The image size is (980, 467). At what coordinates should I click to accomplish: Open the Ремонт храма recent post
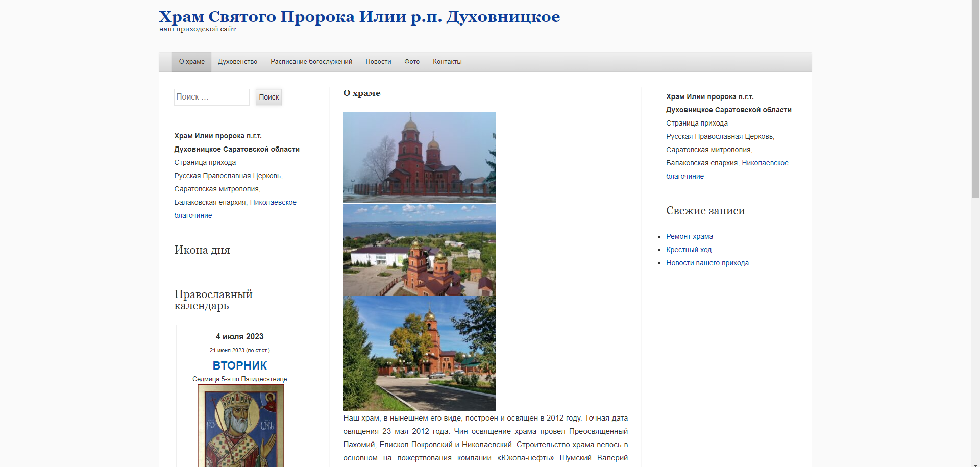coord(689,236)
